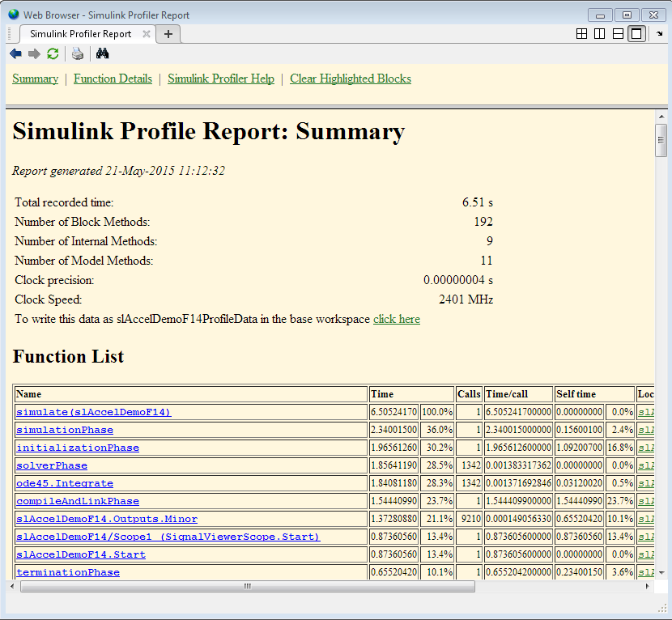Image resolution: width=672 pixels, height=620 pixels.
Task: Switch to four-pane tiled layout
Action: [581, 34]
